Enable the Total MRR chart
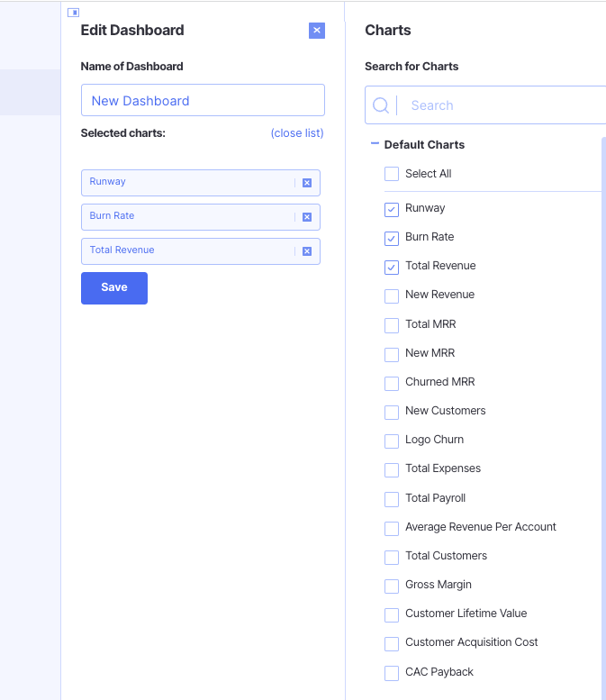This screenshot has height=700, width=606. 392,325
